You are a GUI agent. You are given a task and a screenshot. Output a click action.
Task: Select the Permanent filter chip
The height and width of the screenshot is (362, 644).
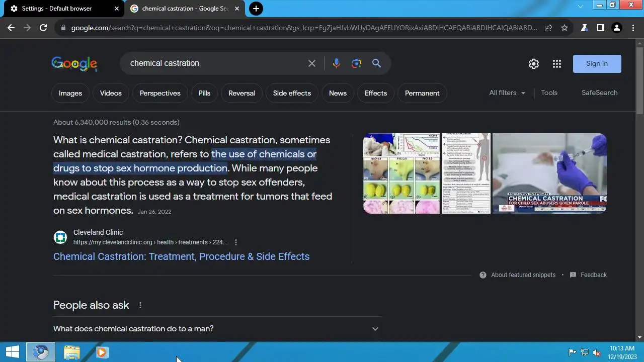point(422,93)
